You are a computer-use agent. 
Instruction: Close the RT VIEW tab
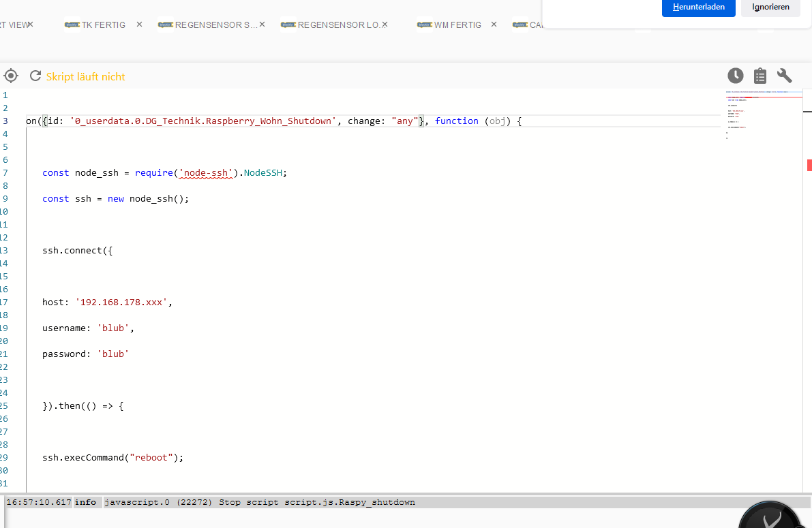[30, 25]
